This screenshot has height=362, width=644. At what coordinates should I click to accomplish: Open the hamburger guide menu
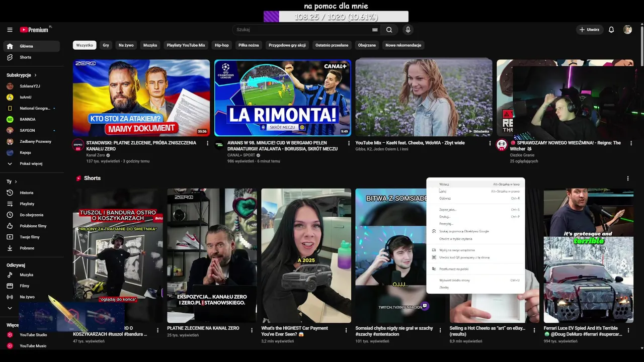pyautogui.click(x=10, y=30)
